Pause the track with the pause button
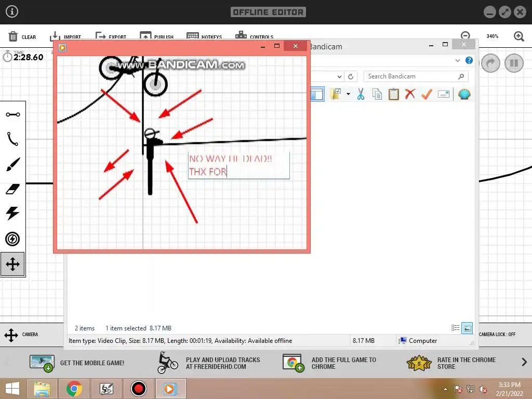The height and width of the screenshot is (399, 532). pos(514,63)
